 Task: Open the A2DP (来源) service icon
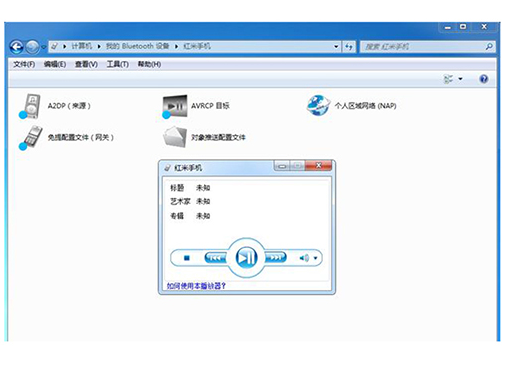pos(30,106)
